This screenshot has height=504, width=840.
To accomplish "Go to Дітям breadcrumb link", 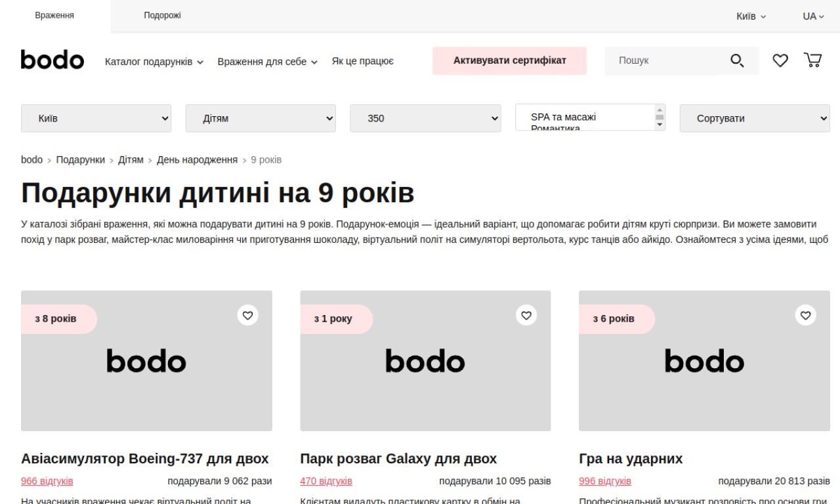I will [131, 159].
